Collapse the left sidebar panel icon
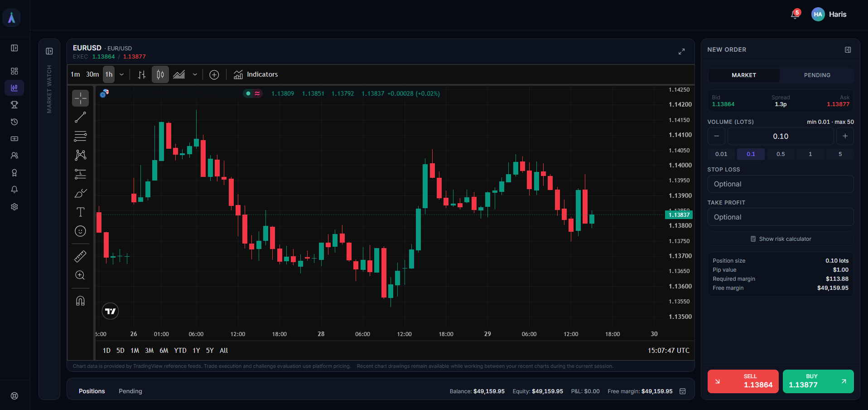 coord(14,48)
